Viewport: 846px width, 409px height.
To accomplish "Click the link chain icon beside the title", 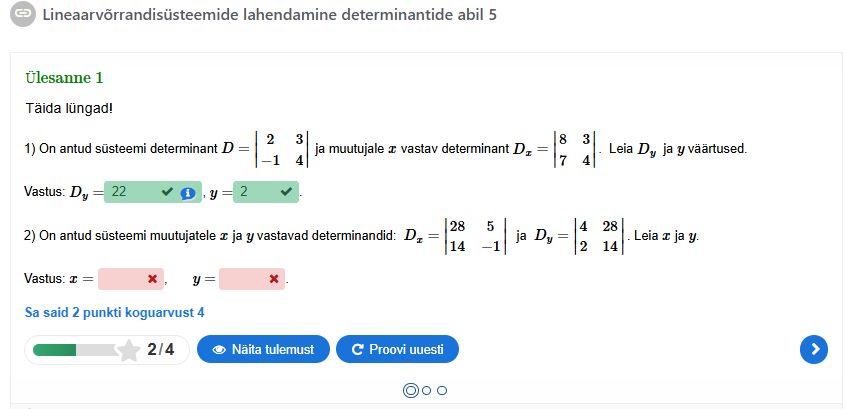I will 23,16.
